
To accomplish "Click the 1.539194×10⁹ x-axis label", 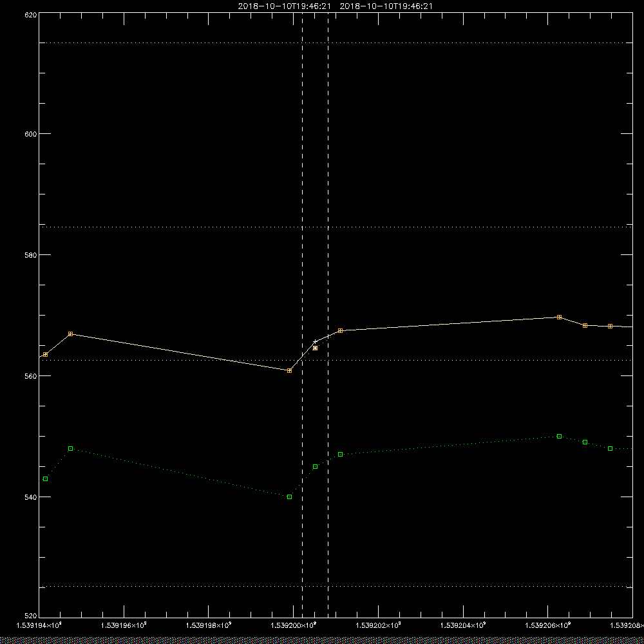I will 39,625.
